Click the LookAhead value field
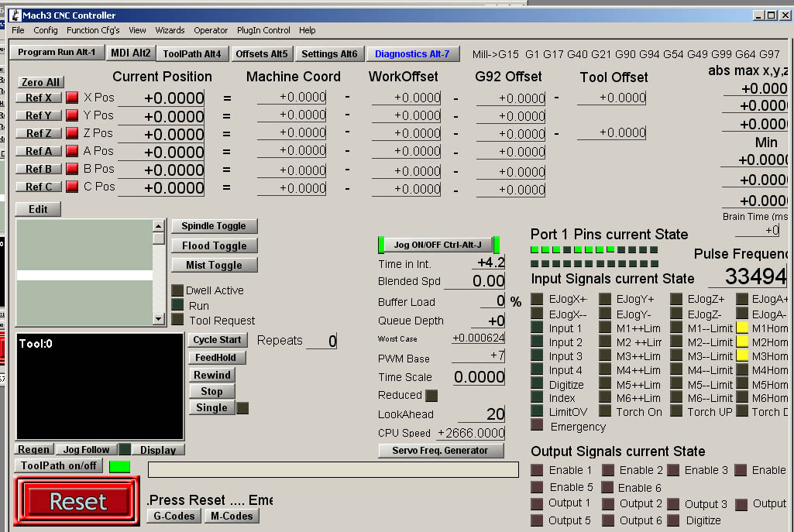Viewport: 794px width, 532px height. click(x=481, y=414)
